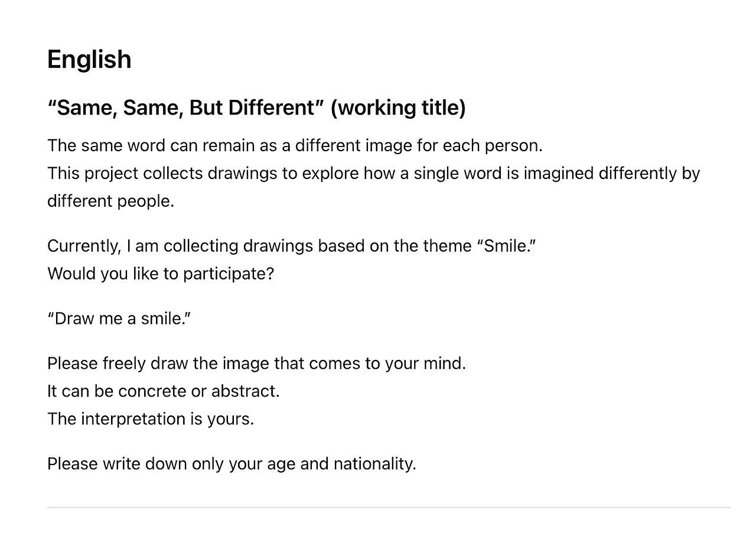Click the quote "Draw me a smile."

[x=119, y=318]
